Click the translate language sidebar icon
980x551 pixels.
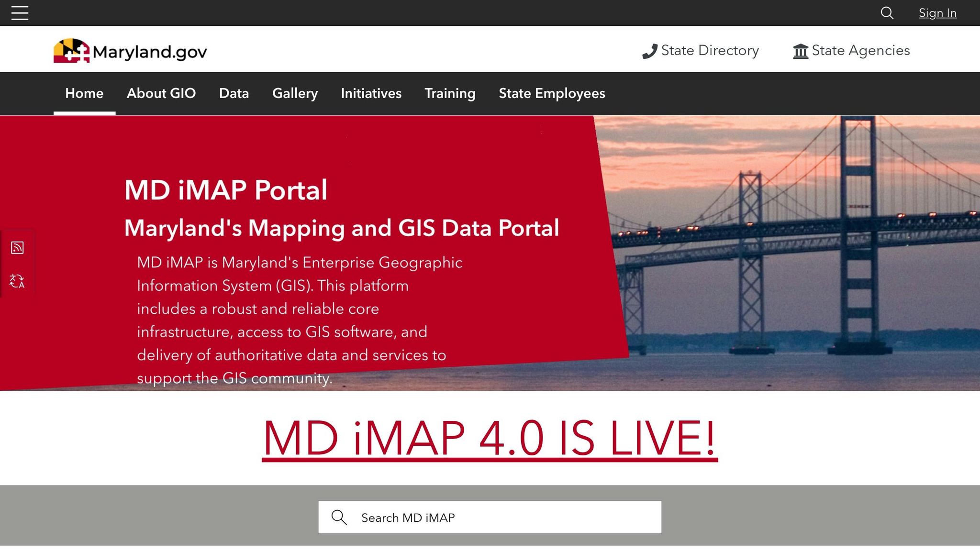pyautogui.click(x=17, y=281)
